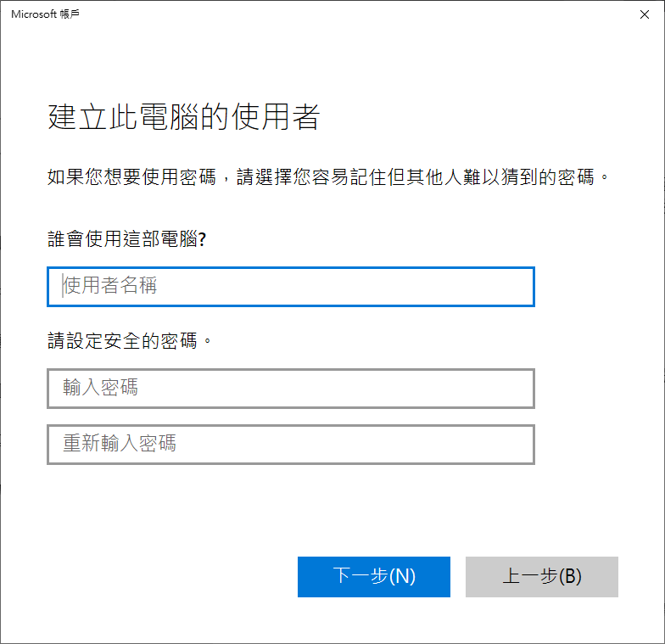Select the 輸入密碼 password box

(x=290, y=389)
